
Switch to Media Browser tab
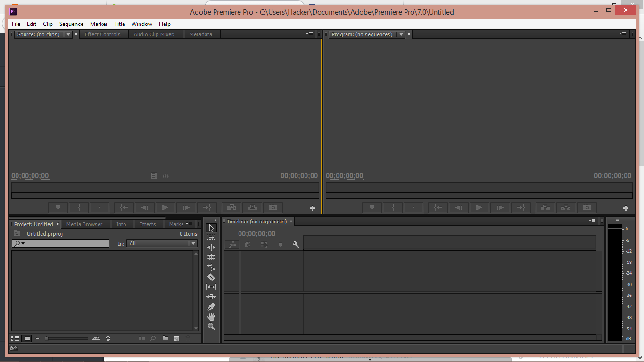click(x=84, y=224)
